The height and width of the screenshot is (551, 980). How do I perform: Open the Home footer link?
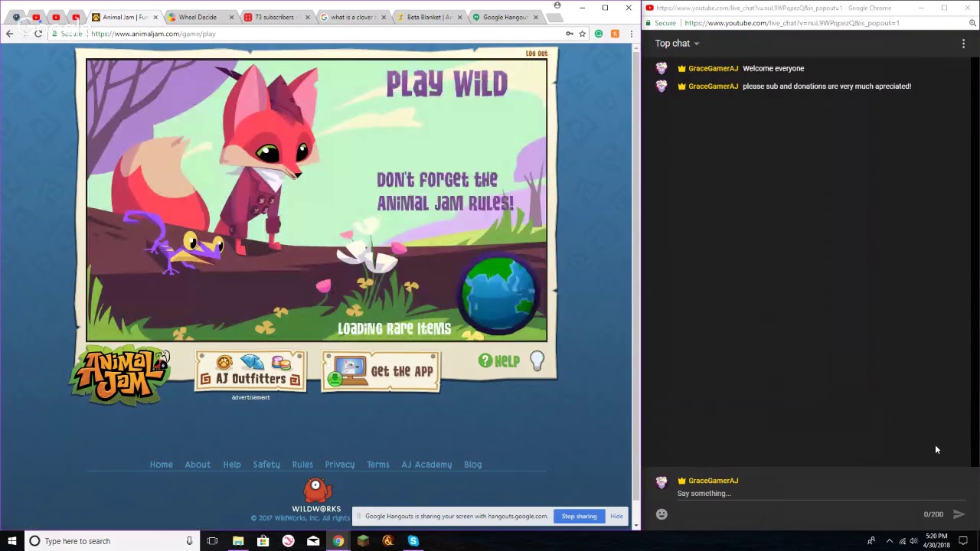coord(161,465)
